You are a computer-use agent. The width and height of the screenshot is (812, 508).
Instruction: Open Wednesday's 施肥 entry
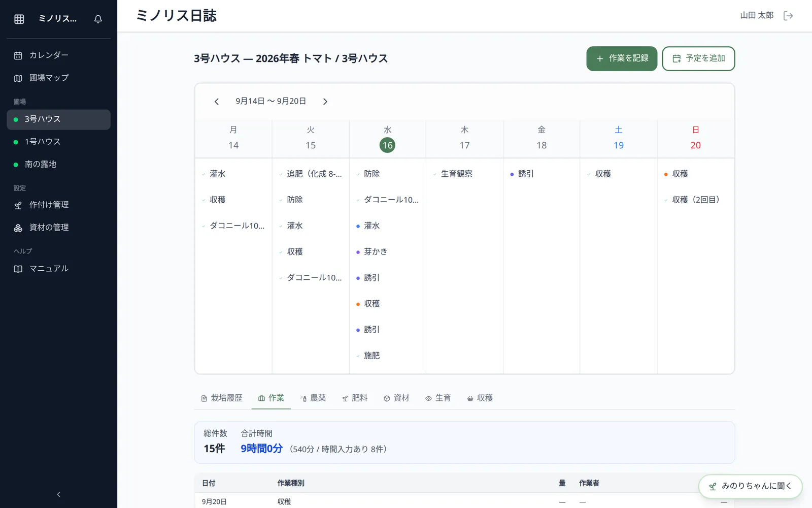(x=388, y=356)
